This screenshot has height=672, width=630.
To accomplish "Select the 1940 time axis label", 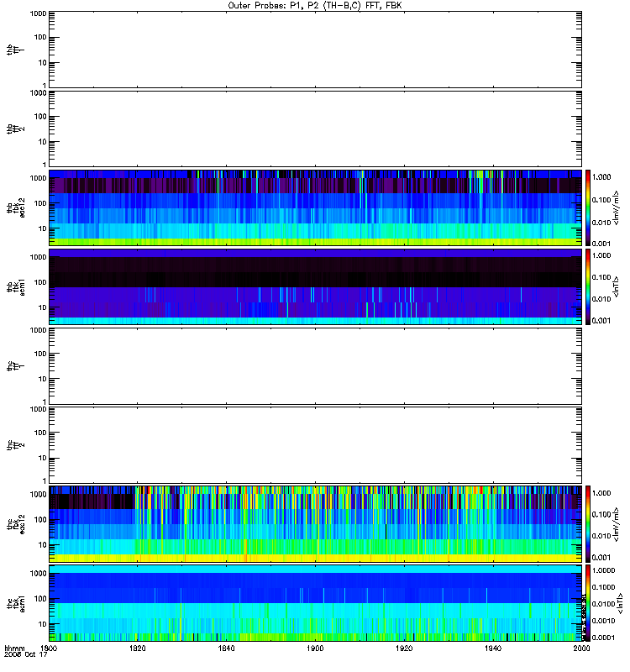I will 493,648.
